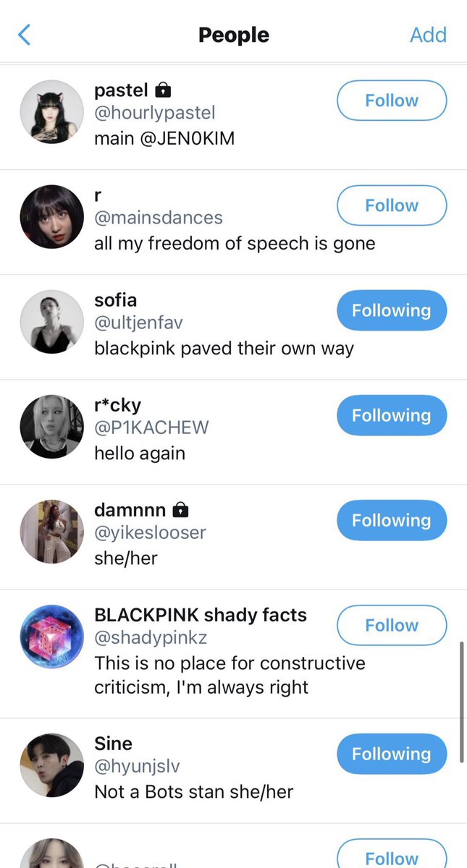Follow BLACKPINK shady facts
Viewport: 467px width, 868px height.
click(x=392, y=625)
